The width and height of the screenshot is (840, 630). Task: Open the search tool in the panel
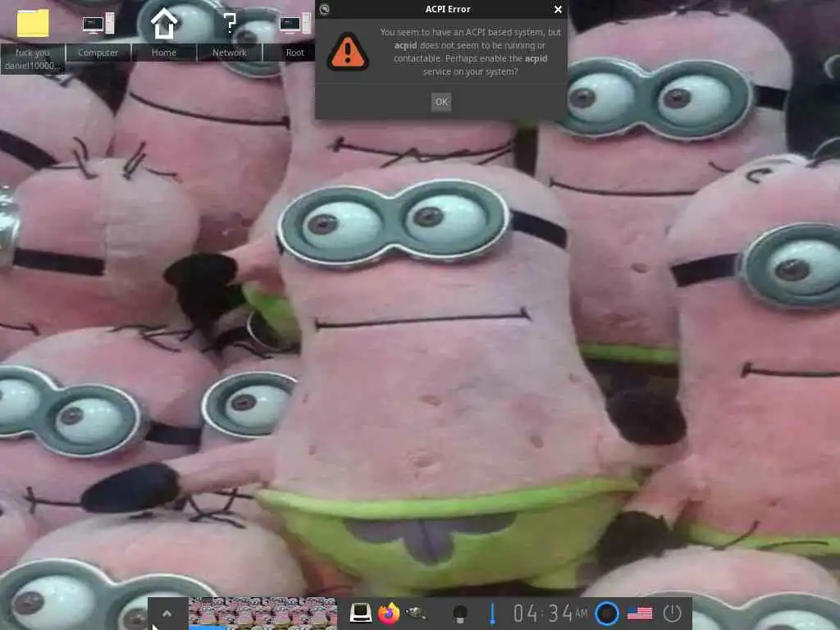click(416, 613)
